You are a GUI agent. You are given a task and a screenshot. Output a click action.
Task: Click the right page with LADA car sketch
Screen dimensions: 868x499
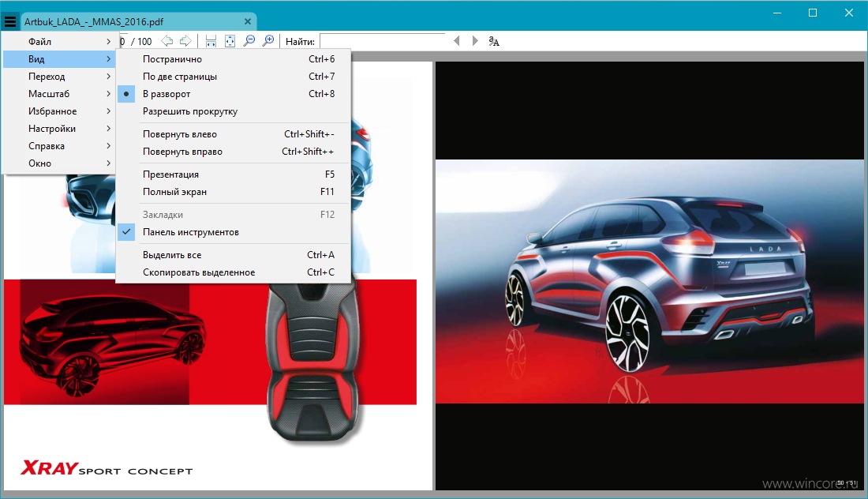tap(650, 276)
